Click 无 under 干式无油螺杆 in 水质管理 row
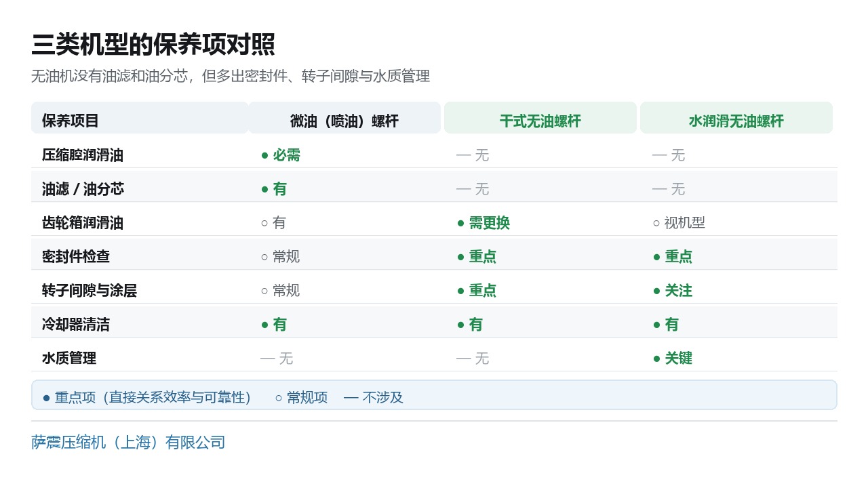Image resolution: width=868 pixels, height=488 pixels. tap(473, 358)
